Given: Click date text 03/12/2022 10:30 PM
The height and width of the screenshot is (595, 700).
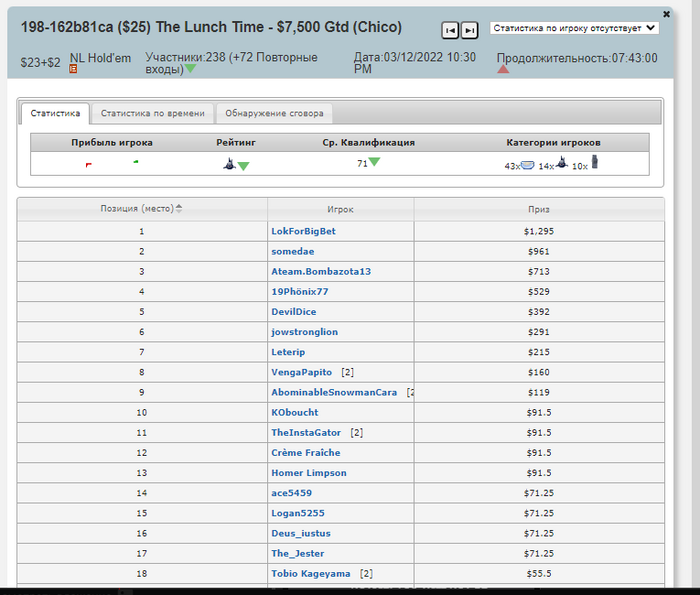Looking at the screenshot, I should click(415, 63).
